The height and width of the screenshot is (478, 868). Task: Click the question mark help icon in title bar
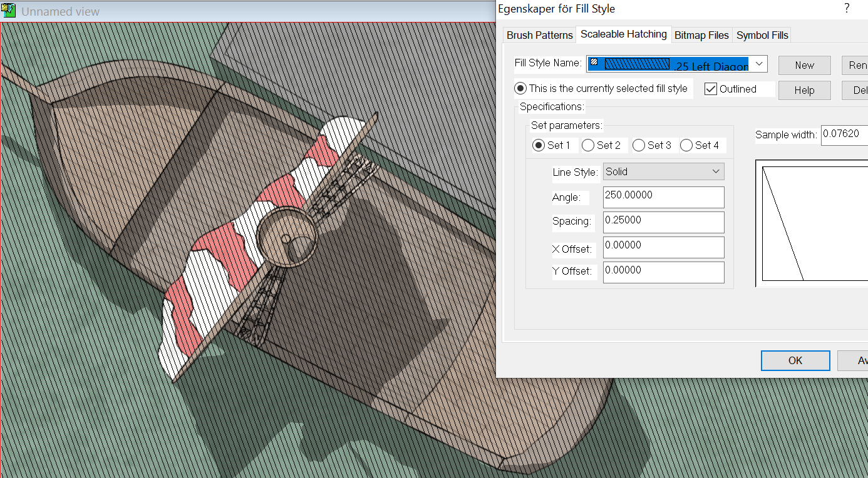coord(847,8)
